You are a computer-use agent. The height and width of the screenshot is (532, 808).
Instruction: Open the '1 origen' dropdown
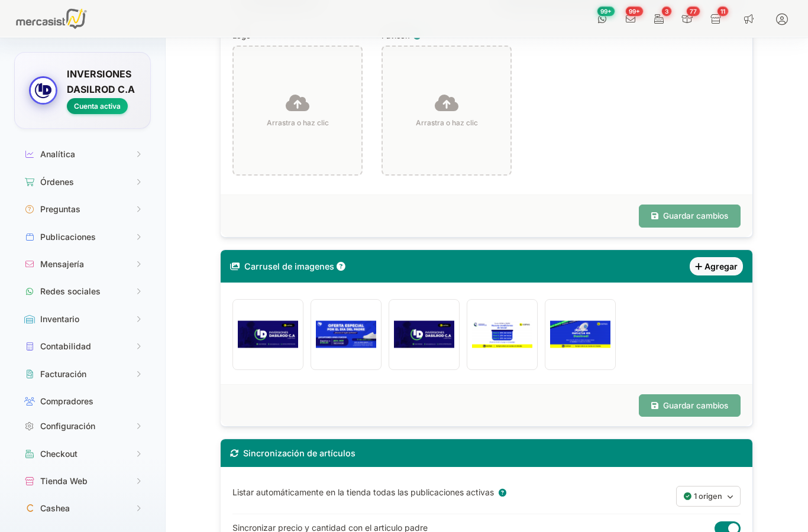(x=708, y=497)
